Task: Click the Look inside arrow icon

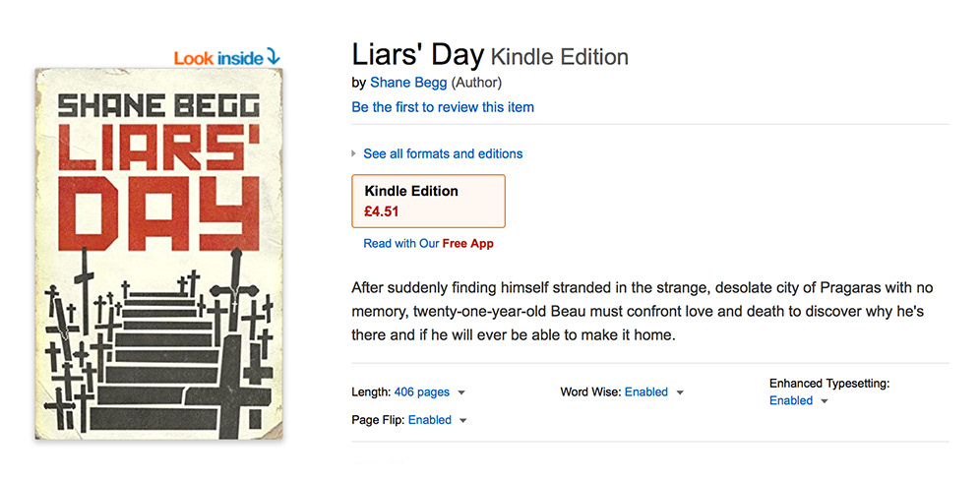Action: 273,58
